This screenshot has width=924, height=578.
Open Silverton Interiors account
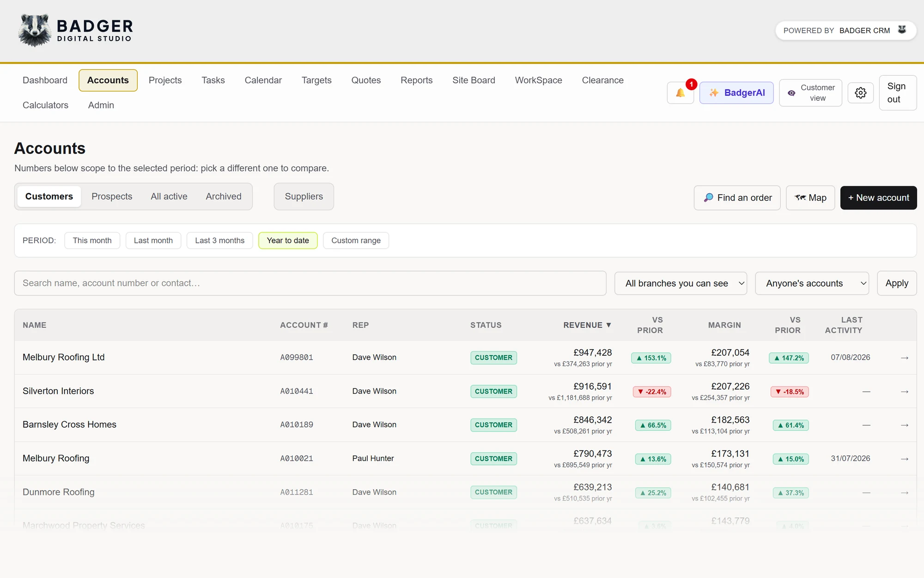click(x=58, y=391)
